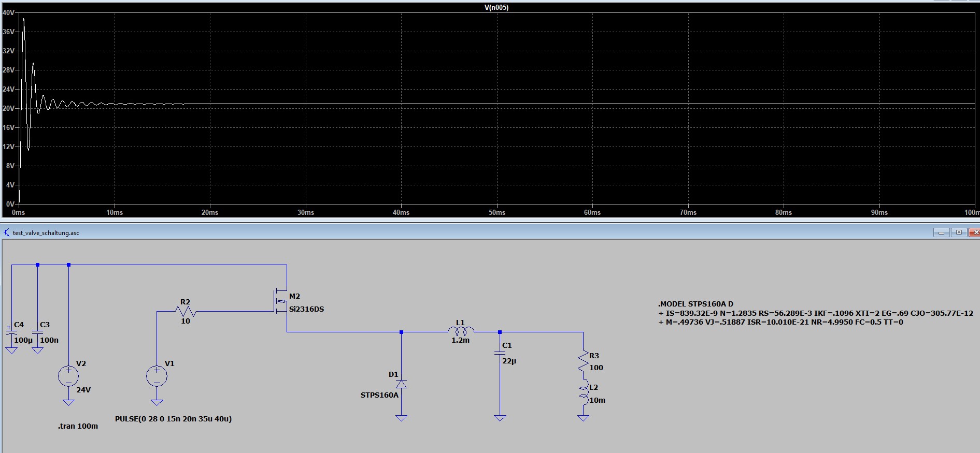Screen dimensions: 980x453
Task: Click the D1 diode symbol
Action: [x=401, y=384]
